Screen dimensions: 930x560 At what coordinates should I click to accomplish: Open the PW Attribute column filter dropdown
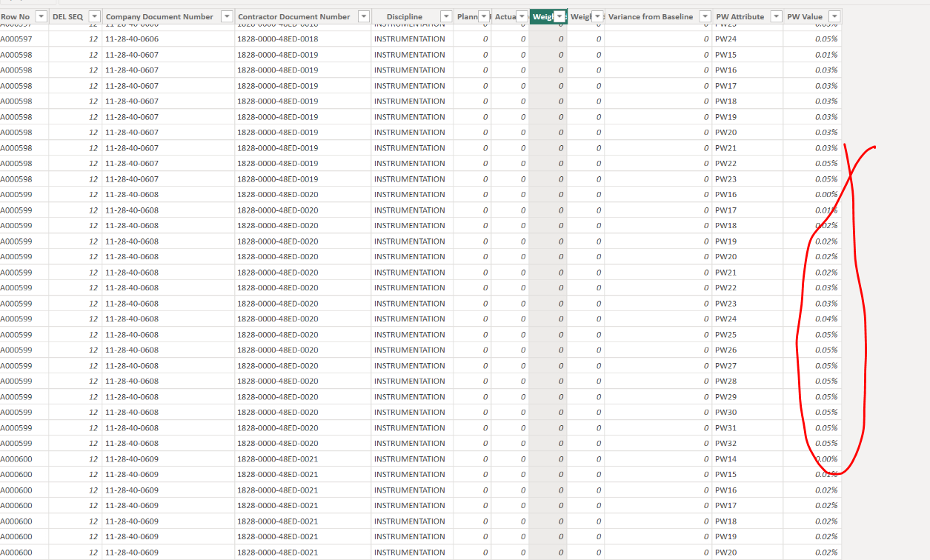[x=776, y=16]
